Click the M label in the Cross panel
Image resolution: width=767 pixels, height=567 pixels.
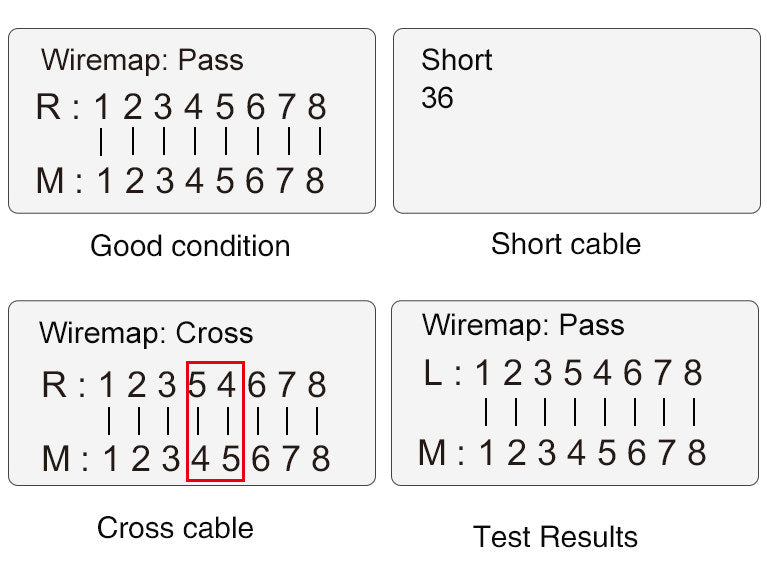click(x=56, y=459)
